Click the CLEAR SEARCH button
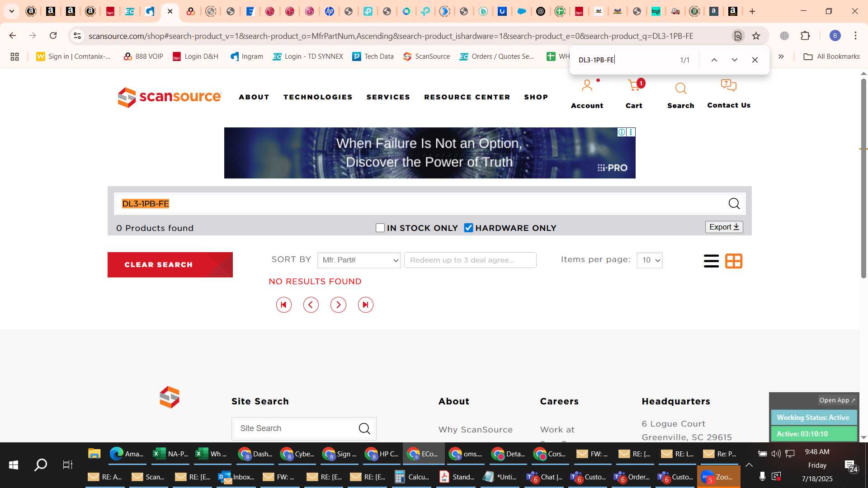 (x=170, y=265)
